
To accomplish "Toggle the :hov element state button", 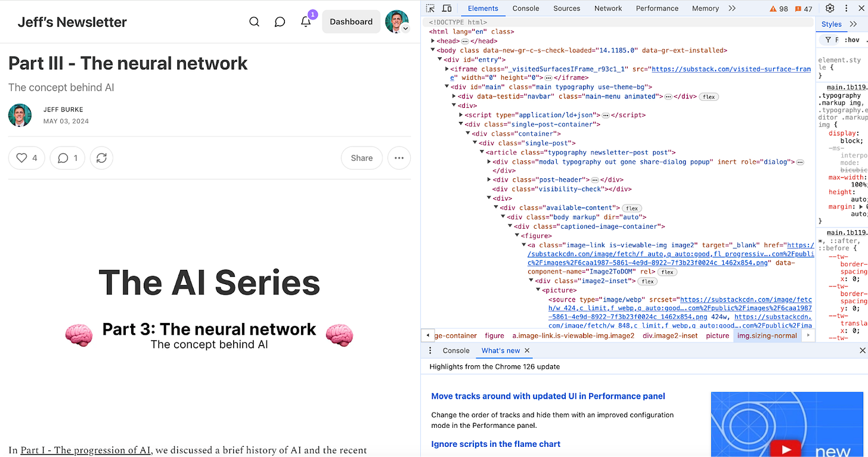I will click(853, 40).
